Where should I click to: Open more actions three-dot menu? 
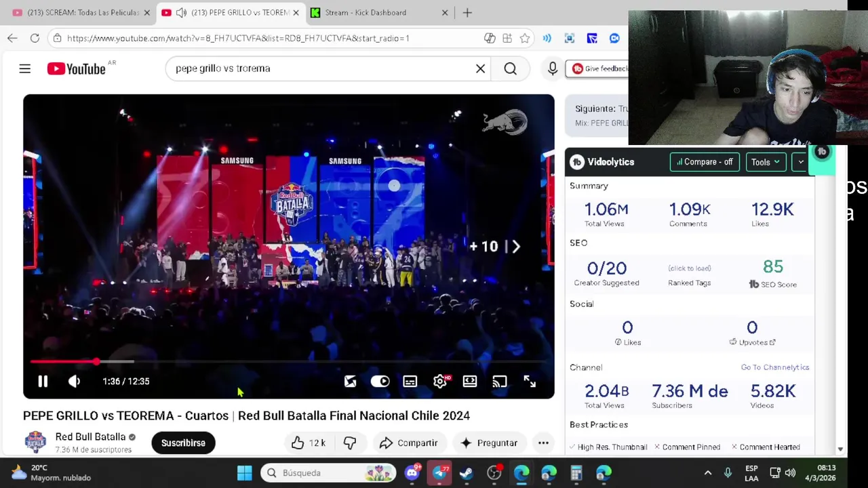coord(543,443)
